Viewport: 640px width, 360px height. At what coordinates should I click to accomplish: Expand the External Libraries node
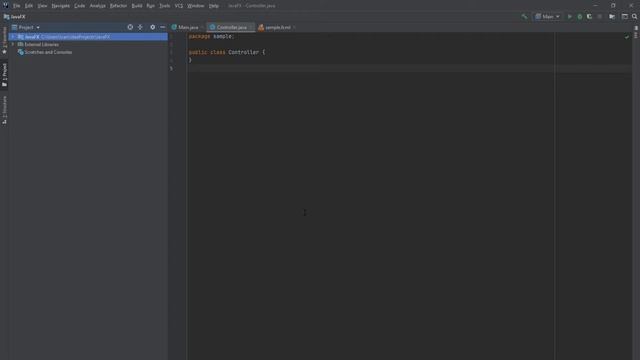tap(13, 44)
